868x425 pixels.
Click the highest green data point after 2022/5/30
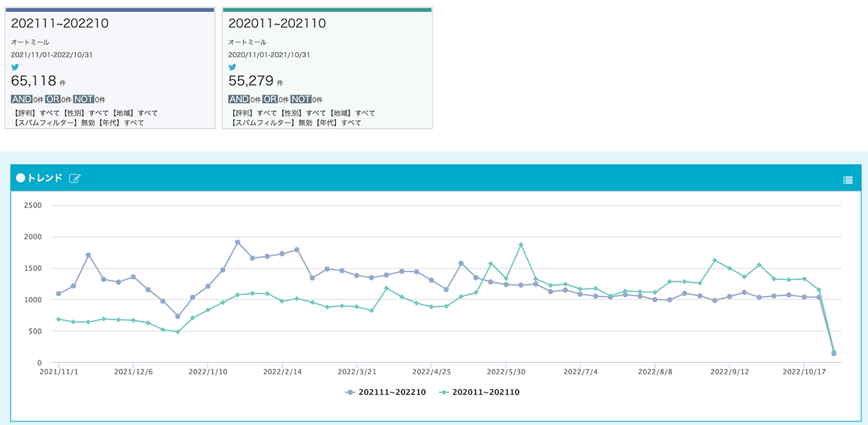[x=521, y=245]
